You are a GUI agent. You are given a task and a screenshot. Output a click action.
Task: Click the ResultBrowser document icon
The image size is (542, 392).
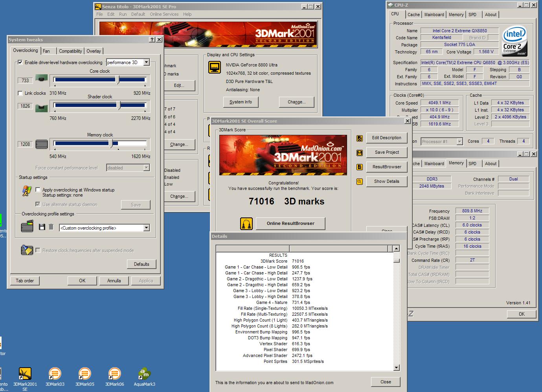[x=359, y=167]
